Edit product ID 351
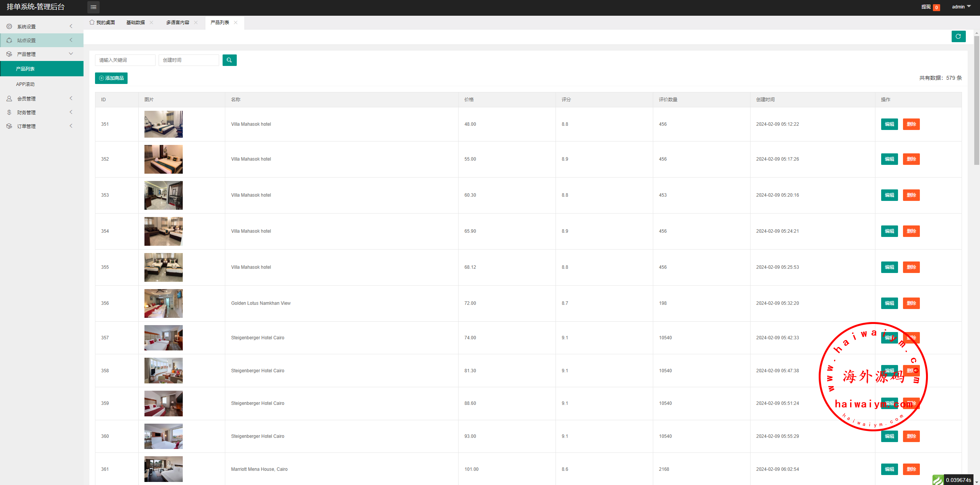 coord(889,124)
